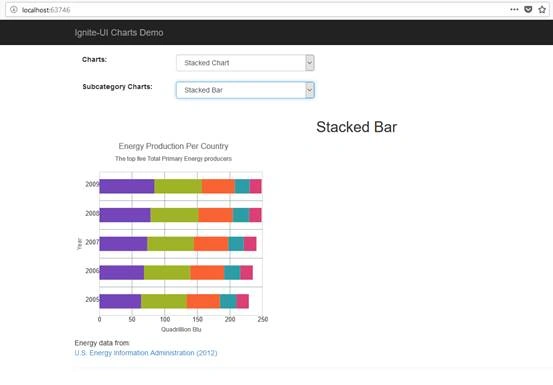Click the Year axis title

79,244
